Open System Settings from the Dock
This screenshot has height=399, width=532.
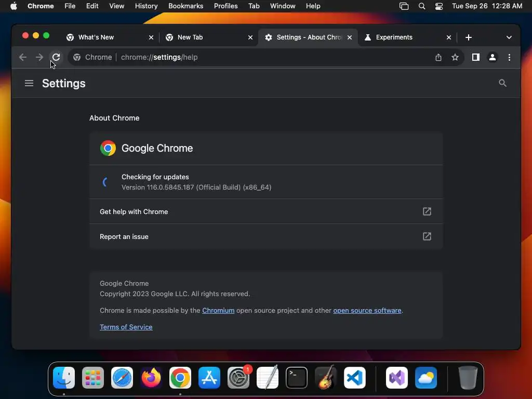coord(238,378)
